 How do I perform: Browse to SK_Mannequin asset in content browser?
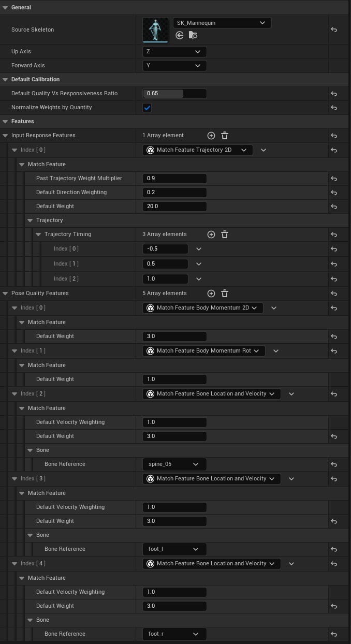coord(193,35)
